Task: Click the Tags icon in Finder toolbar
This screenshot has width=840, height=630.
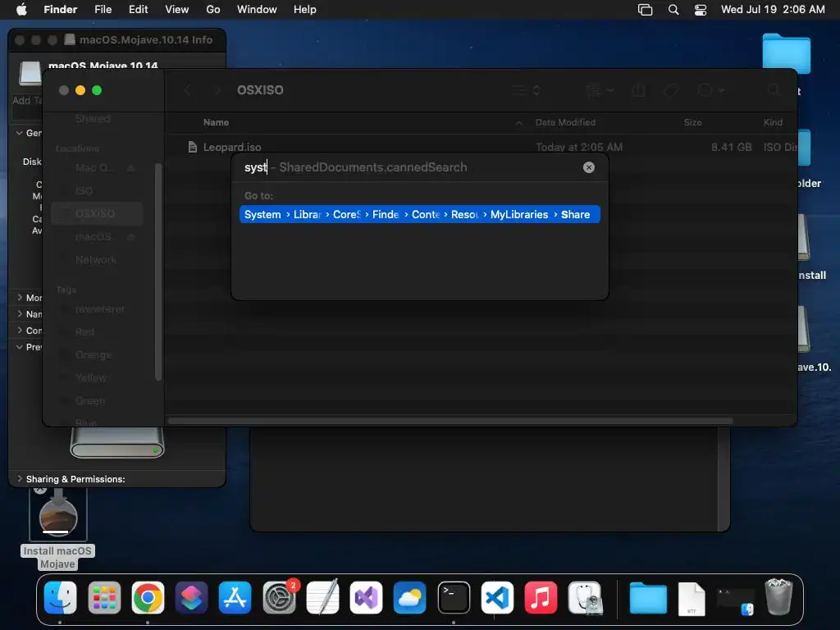Action: 671,90
